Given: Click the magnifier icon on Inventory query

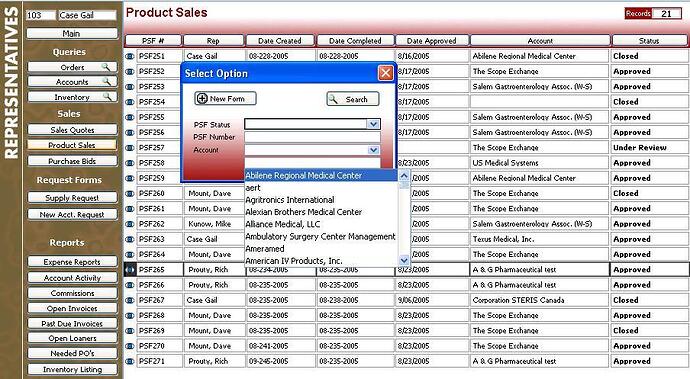Looking at the screenshot, I should (107, 97).
